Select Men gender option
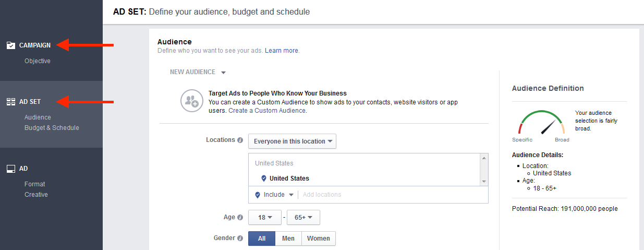644x250 pixels. tap(288, 239)
